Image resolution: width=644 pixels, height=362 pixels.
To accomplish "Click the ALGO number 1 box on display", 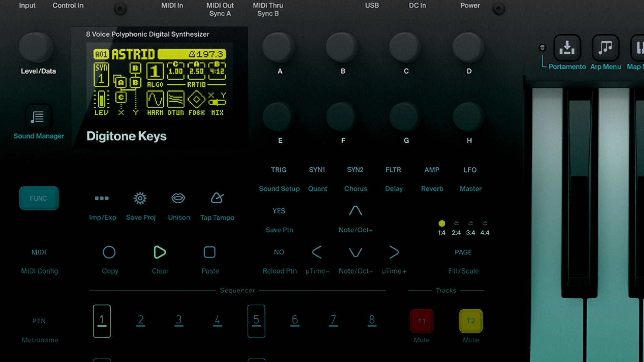I will (155, 71).
